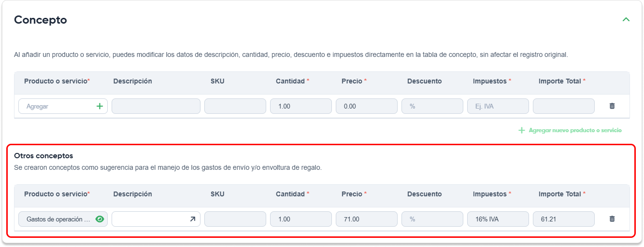The image size is (644, 247).
Task: Select the Cantidad field in first row
Action: [x=301, y=106]
